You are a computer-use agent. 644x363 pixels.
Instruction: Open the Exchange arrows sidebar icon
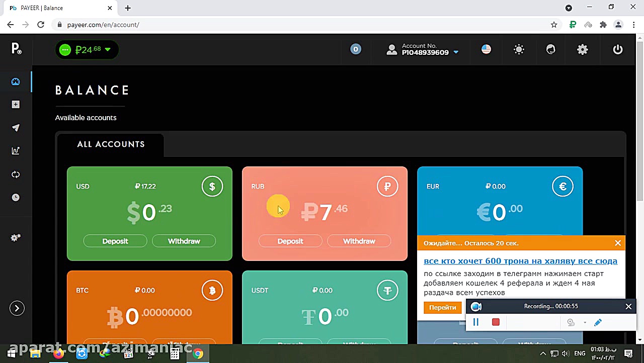point(16,174)
